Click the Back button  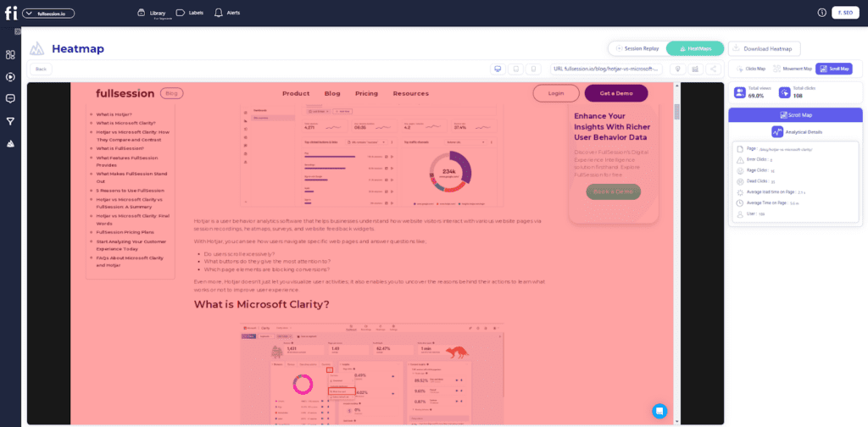click(41, 69)
